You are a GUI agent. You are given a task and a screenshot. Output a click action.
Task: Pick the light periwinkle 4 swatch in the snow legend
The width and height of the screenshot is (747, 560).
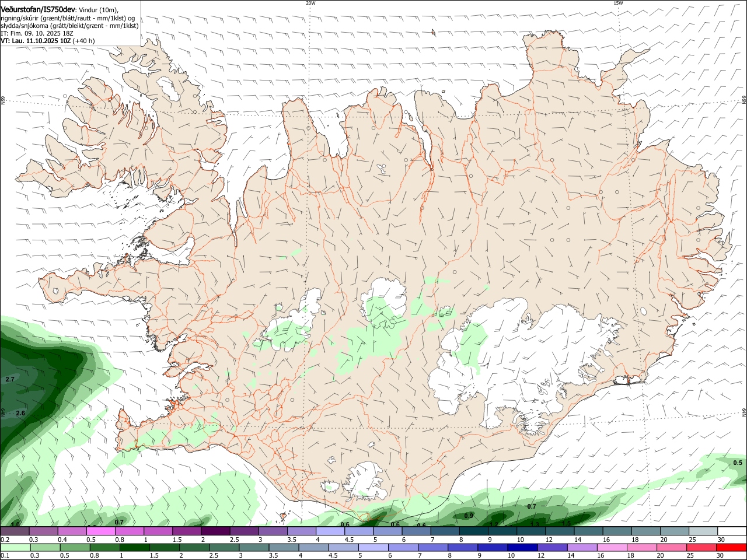pyautogui.click(x=330, y=531)
